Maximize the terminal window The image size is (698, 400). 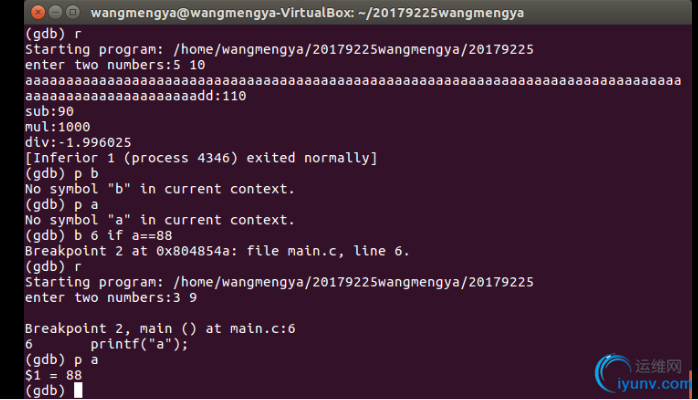coord(73,12)
